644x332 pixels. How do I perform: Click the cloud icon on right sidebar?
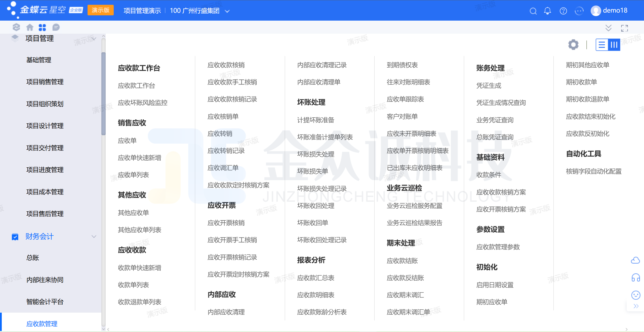(635, 260)
